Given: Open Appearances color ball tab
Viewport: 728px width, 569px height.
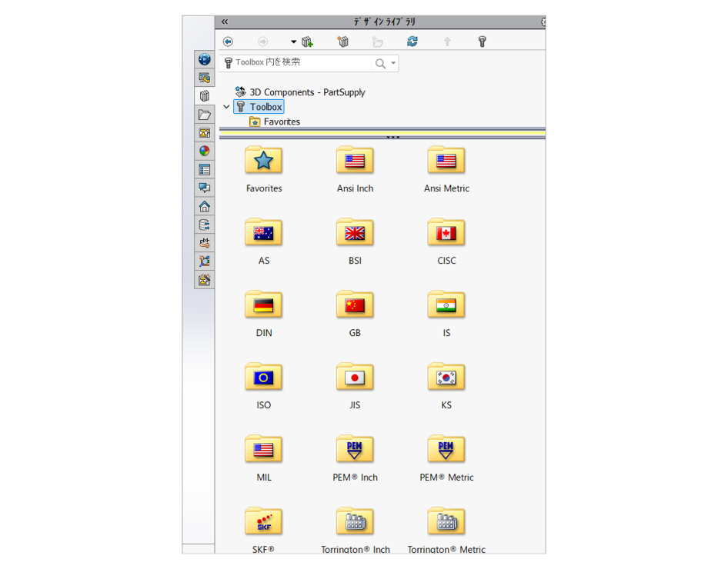Looking at the screenshot, I should pos(204,151).
